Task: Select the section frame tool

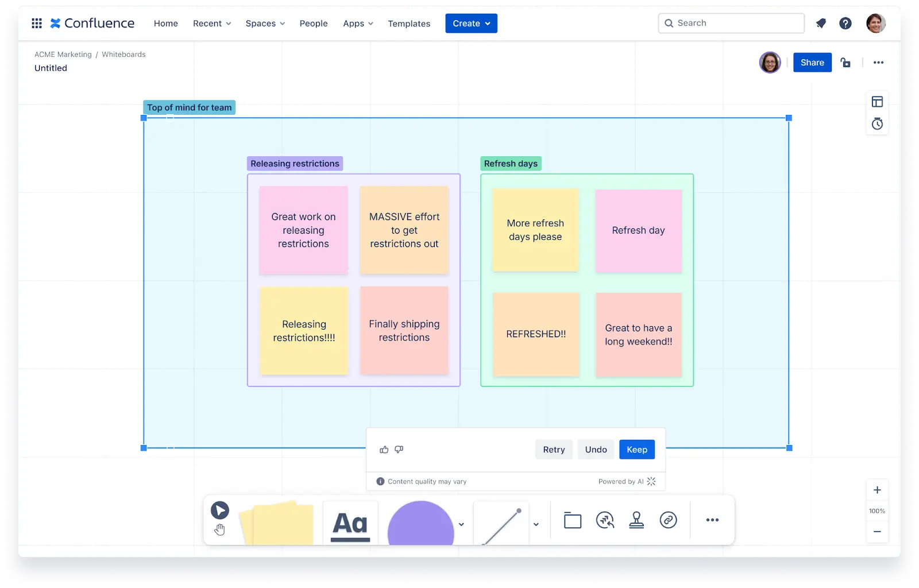Action: click(573, 520)
